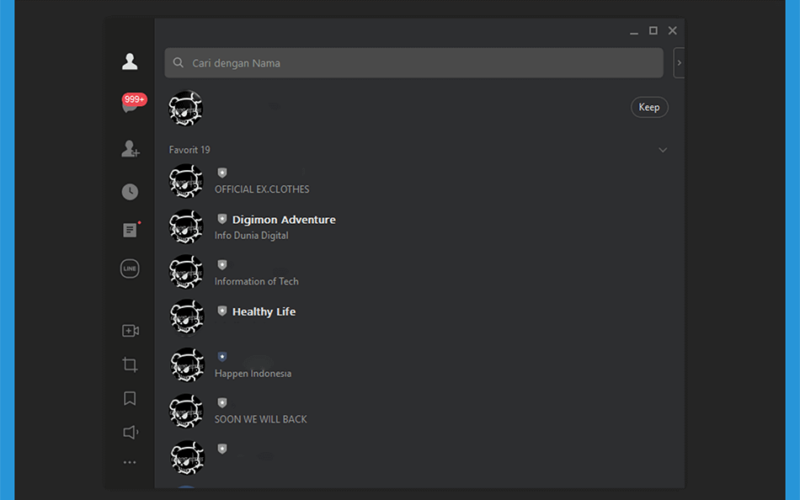Activate the screen capture crop tool
The width and height of the screenshot is (800, 500).
click(x=130, y=364)
